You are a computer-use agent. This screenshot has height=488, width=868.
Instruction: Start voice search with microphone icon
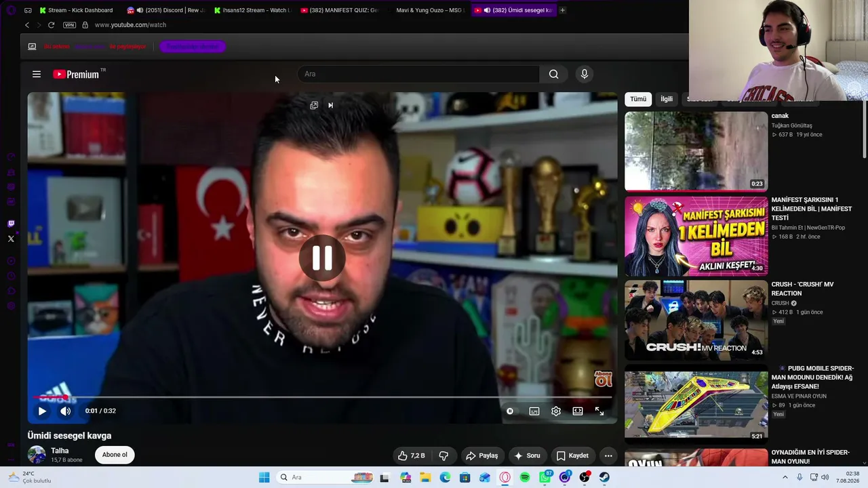tap(584, 74)
